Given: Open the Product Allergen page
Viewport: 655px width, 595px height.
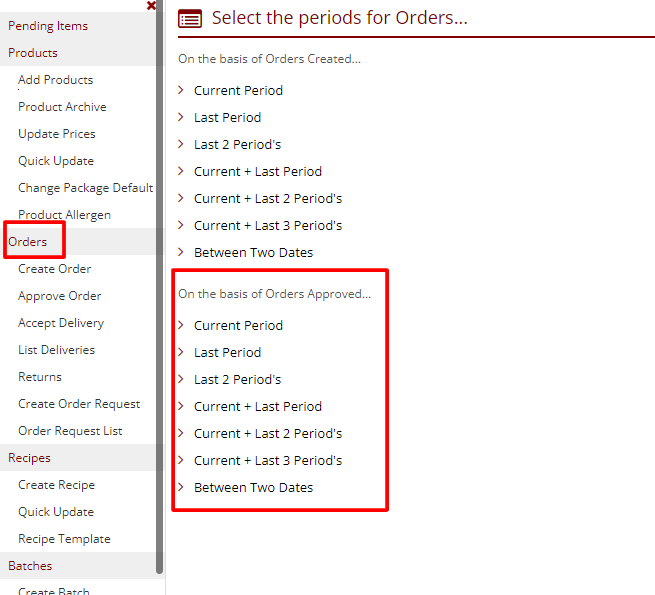Looking at the screenshot, I should pyautogui.click(x=64, y=214).
